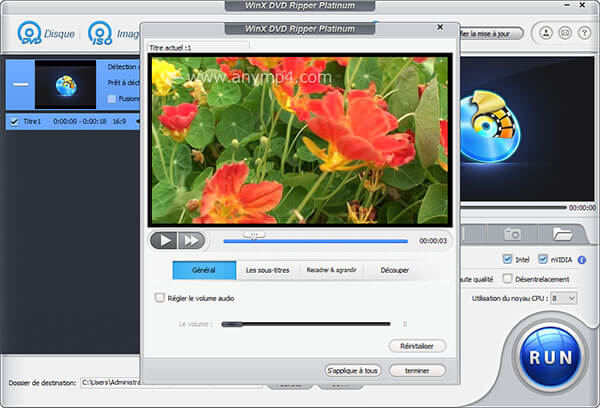The image size is (600, 408).
Task: Toggle the Titre1 checkbox
Action: [14, 122]
